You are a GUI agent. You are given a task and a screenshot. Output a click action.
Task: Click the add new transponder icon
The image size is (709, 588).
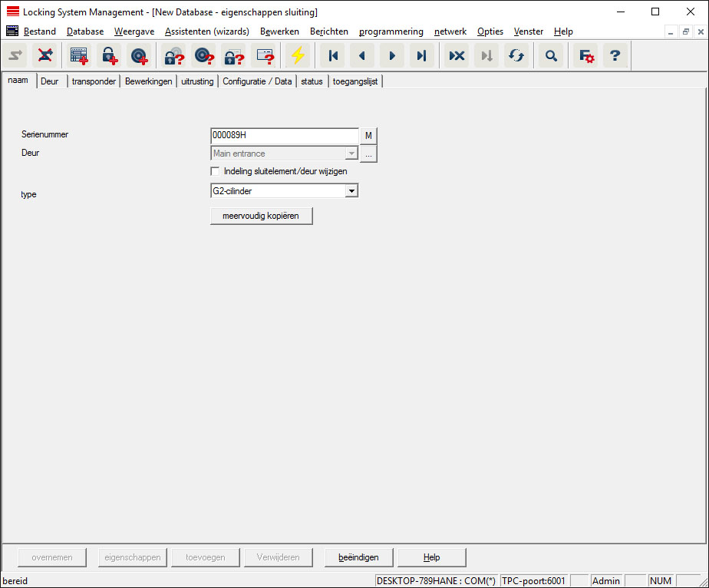click(x=139, y=56)
